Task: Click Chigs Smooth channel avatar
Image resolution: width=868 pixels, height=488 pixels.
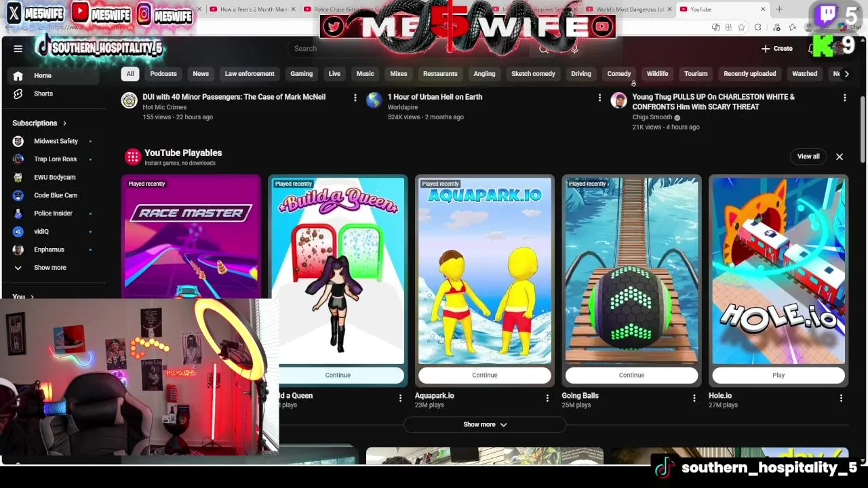Action: [618, 100]
